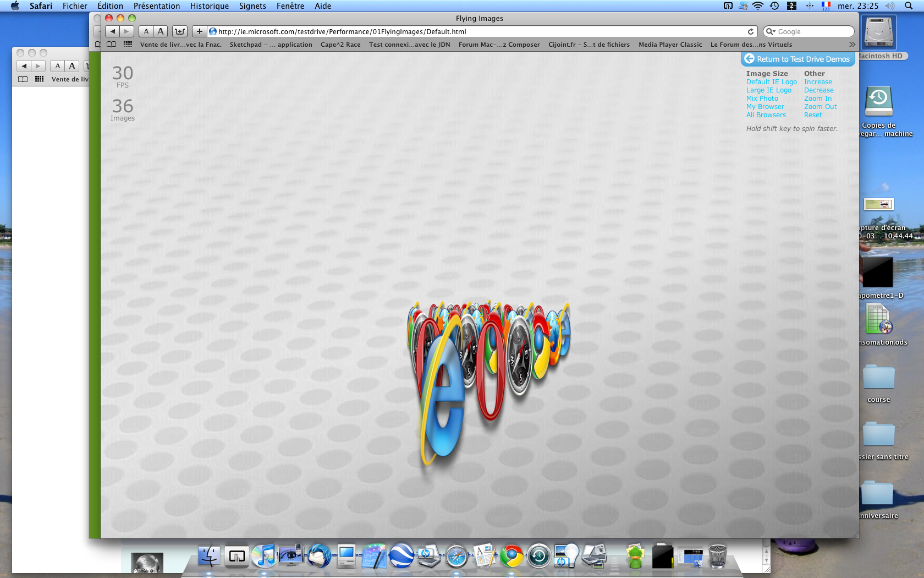This screenshot has width=924, height=578.
Task: Click Zoom Out link
Action: [x=820, y=107]
